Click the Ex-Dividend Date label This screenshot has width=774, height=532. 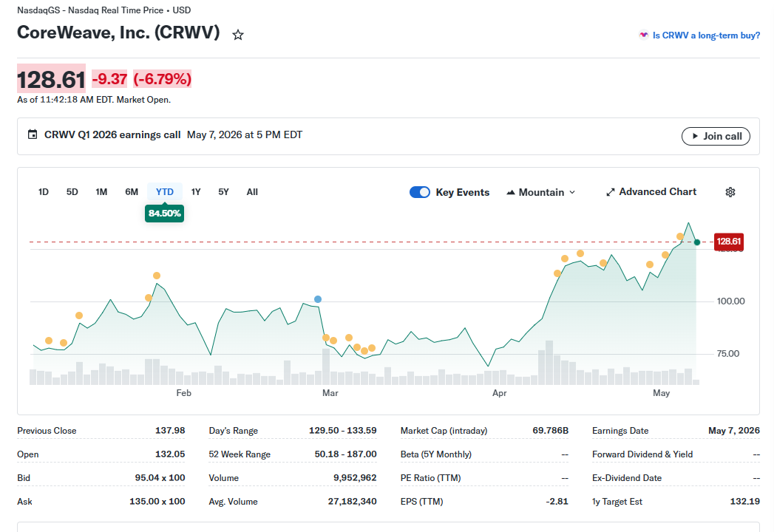[x=627, y=478]
